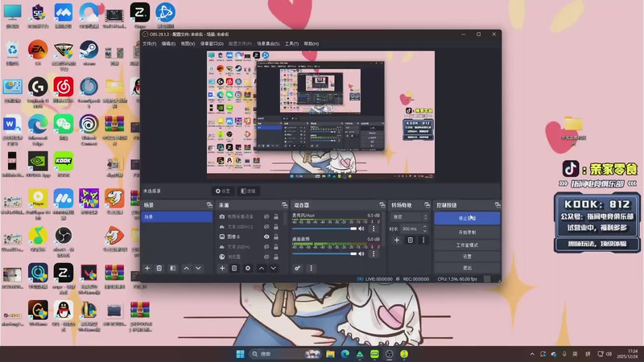Open transition three-dot properties menu
The image size is (644, 362).
click(x=423, y=240)
